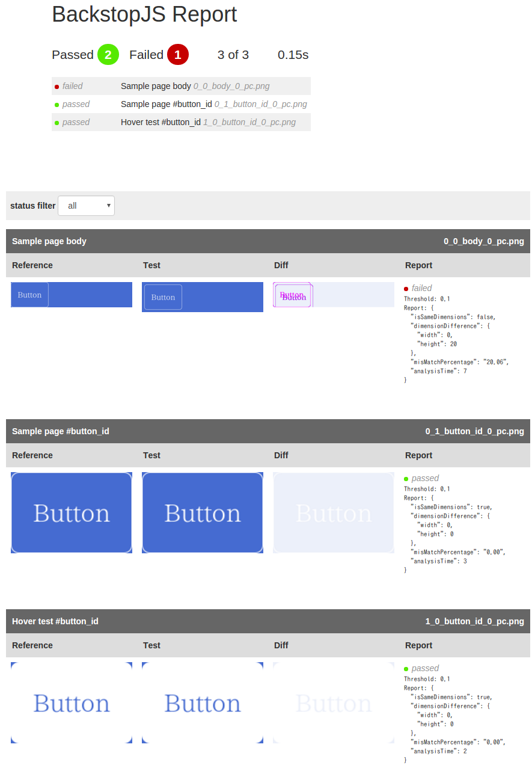The width and height of the screenshot is (532, 771).
Task: Click the status filter dropdown arrow
Action: 108,205
